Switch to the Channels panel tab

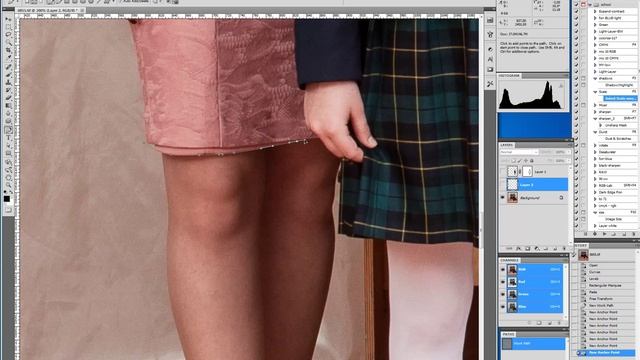[509, 260]
